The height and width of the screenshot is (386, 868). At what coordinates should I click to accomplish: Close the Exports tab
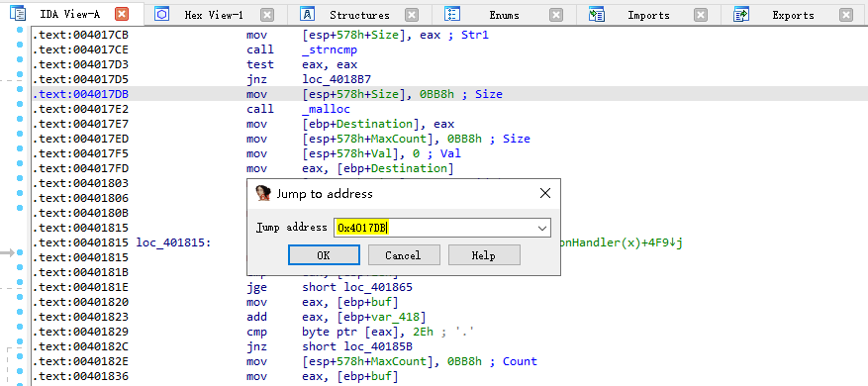coord(845,15)
